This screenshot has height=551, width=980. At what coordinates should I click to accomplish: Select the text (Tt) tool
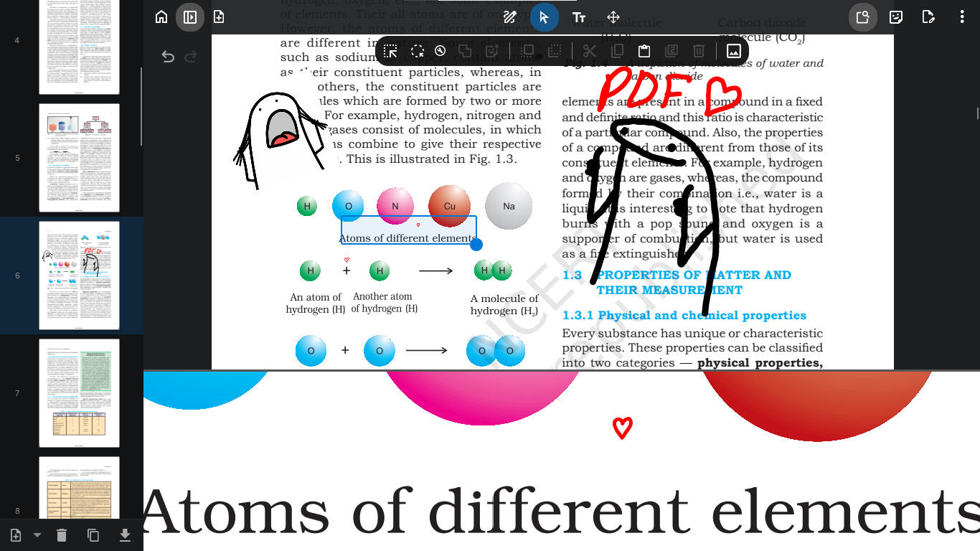579,17
